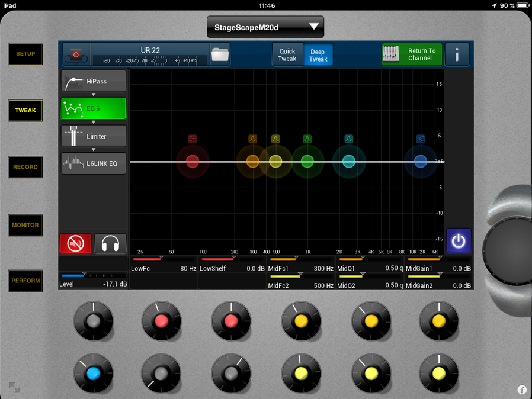
Task: Click the red mute speaker icon
Action: [76, 244]
